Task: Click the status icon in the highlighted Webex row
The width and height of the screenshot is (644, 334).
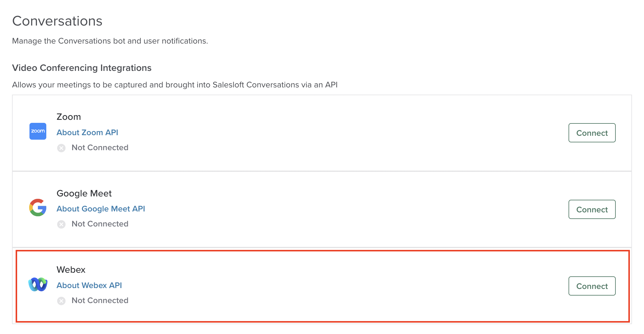Action: (61, 301)
